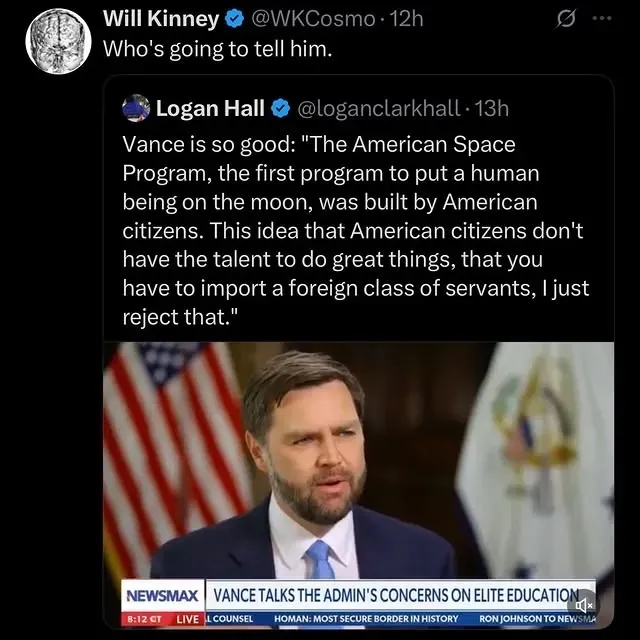The width and height of the screenshot is (640, 640).
Task: Click Logan Hall's small avatar
Action: pyautogui.click(x=136, y=108)
